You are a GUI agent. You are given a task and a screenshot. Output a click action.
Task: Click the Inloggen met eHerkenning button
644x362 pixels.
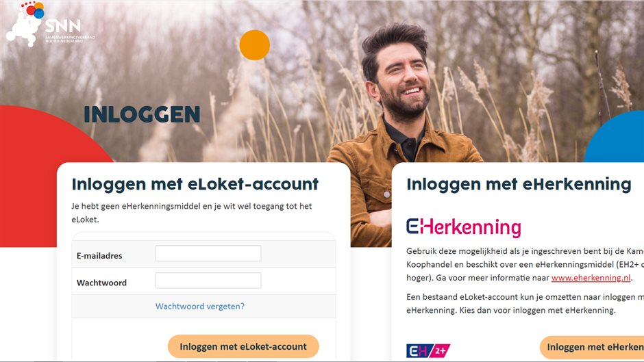click(592, 347)
